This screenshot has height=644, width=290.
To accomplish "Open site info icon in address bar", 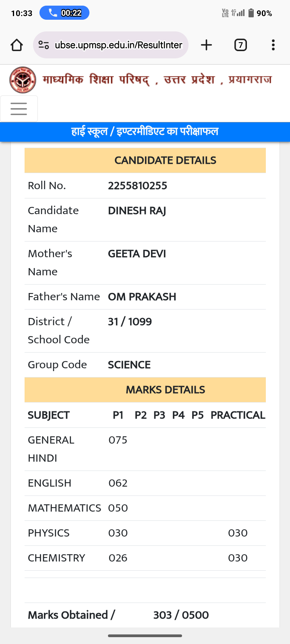I will (43, 45).
